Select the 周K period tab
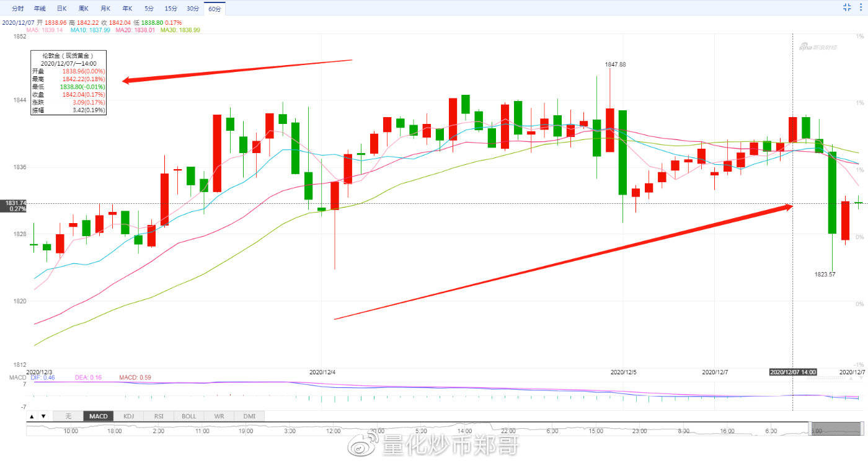The image size is (868, 466). click(83, 9)
